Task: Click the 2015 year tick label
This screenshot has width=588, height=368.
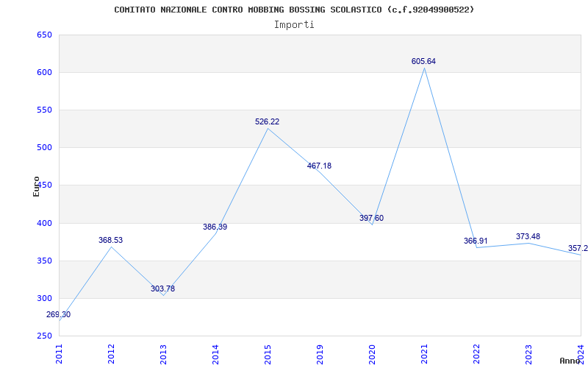Action: [268, 354]
